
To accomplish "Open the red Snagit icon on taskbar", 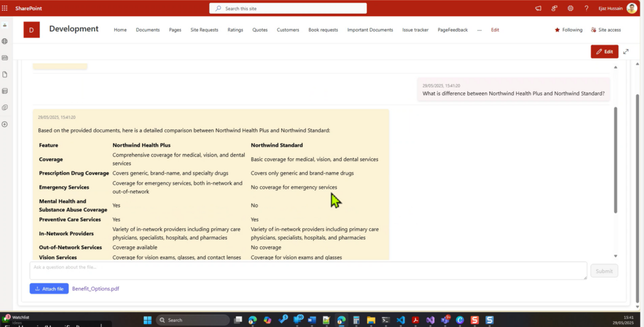I will tap(475, 320).
